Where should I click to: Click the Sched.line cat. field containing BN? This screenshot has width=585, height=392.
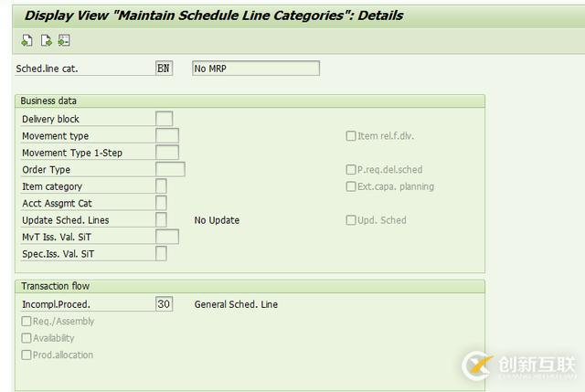pyautogui.click(x=164, y=69)
